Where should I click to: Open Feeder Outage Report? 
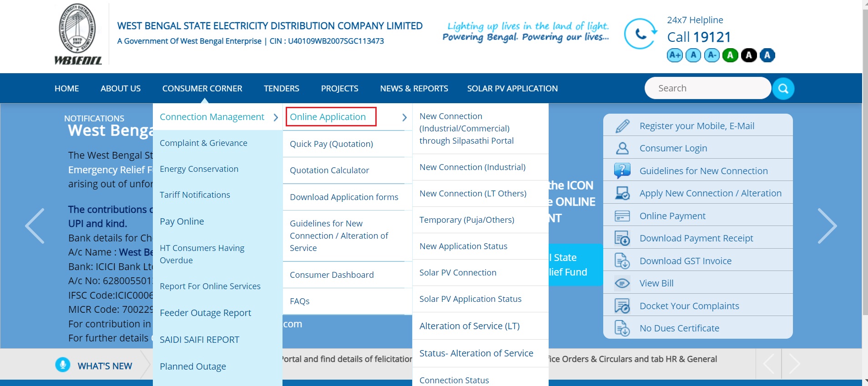205,313
